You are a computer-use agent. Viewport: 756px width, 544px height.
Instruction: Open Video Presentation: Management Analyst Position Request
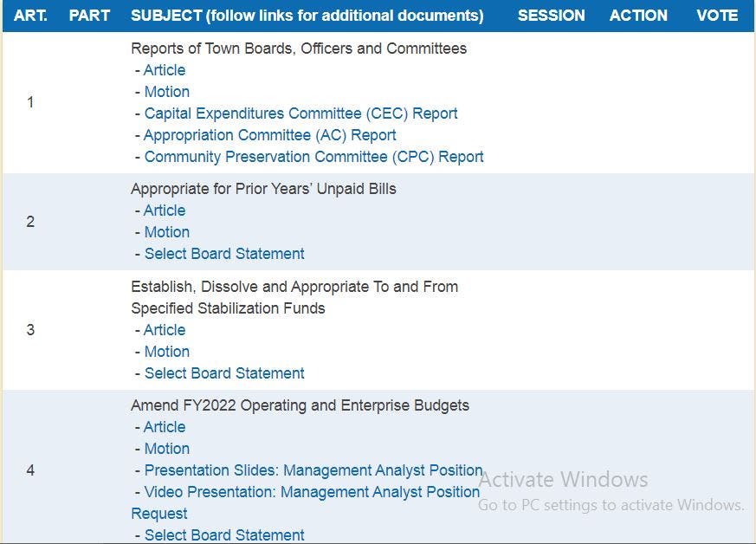[312, 492]
